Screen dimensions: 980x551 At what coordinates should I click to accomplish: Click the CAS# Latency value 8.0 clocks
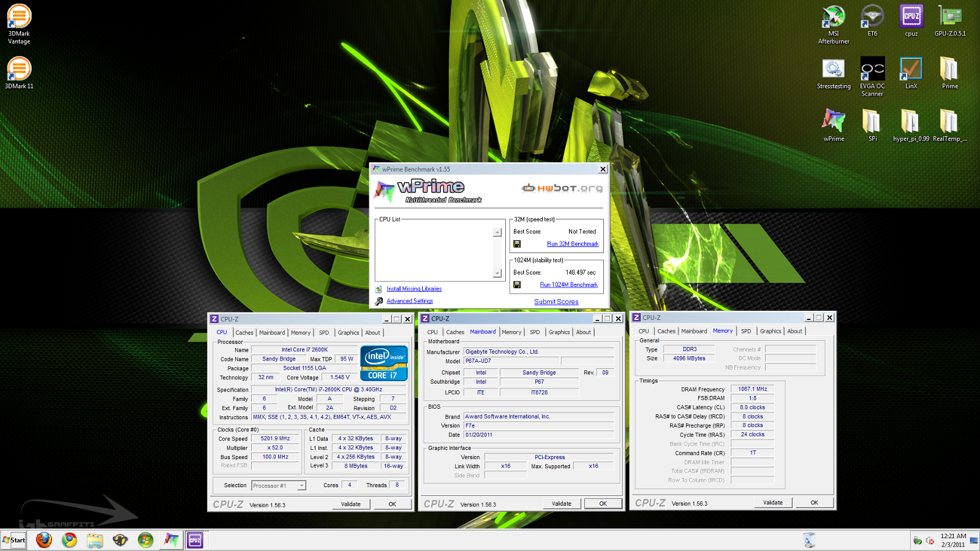753,408
